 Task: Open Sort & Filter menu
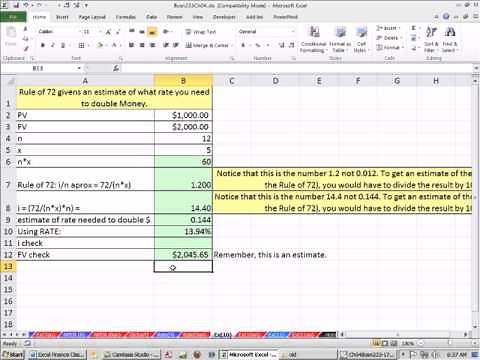coord(431,39)
